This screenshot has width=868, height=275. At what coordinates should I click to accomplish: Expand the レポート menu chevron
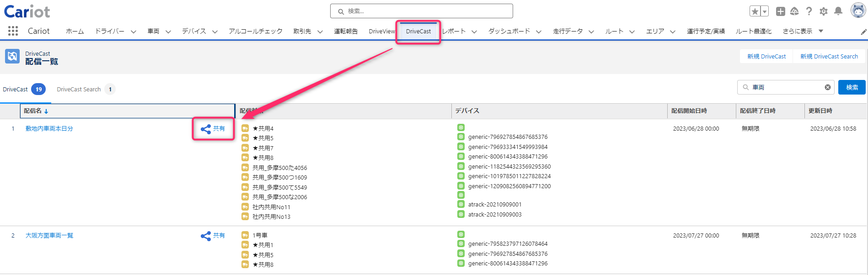[x=474, y=32]
